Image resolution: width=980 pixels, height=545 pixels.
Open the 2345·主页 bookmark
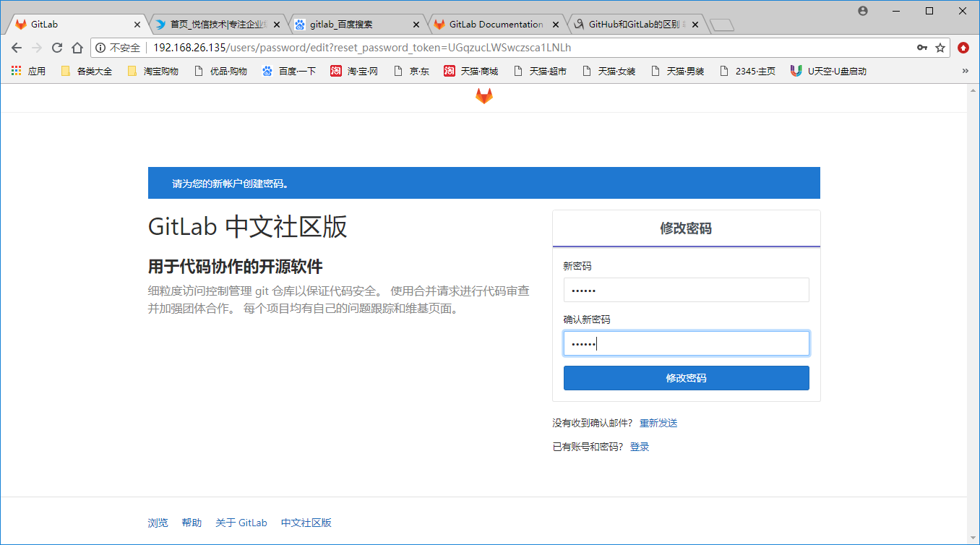click(747, 71)
